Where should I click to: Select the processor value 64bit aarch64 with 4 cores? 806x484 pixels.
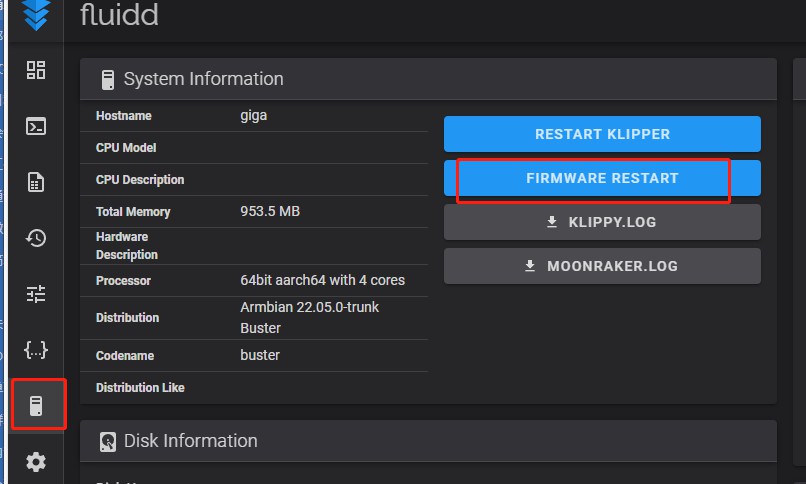[322, 280]
